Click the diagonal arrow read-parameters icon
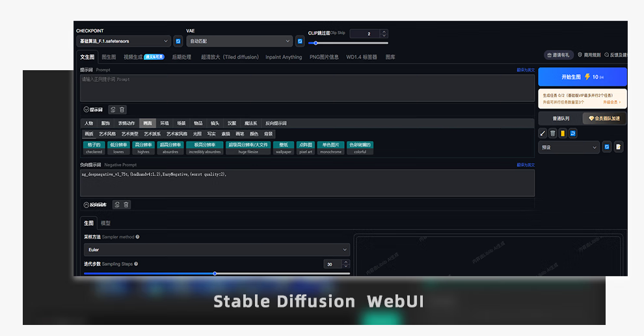The width and height of the screenshot is (644, 336). coord(543,133)
